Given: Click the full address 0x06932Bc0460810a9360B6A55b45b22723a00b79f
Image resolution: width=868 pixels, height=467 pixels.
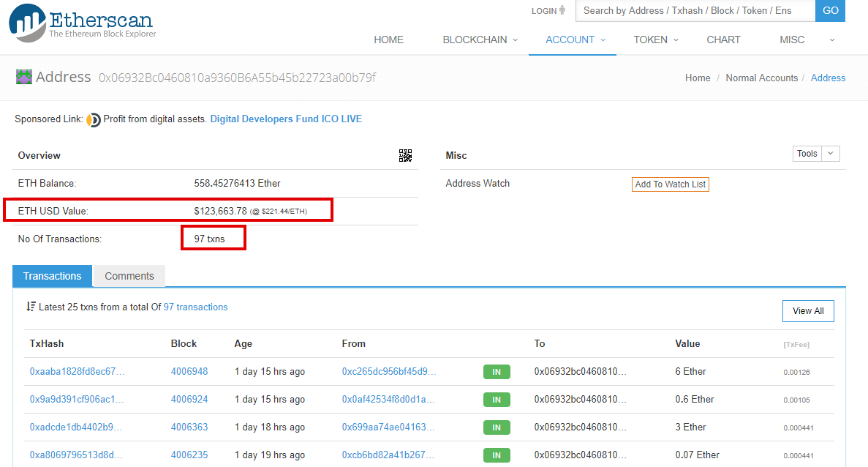Looking at the screenshot, I should [x=238, y=78].
